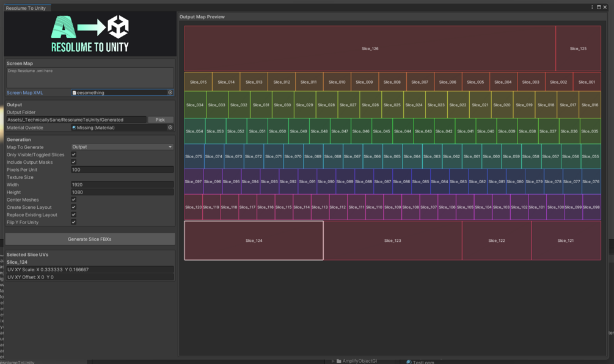Select Slice_124 in the output map
This screenshot has height=364, width=614.
coord(254,240)
